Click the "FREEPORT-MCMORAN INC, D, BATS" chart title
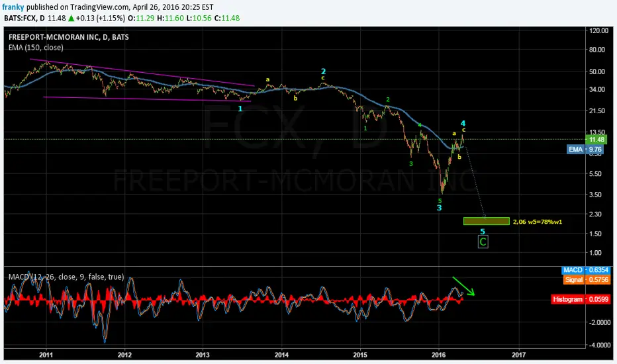Screen dimensions: 617x364 (x=68, y=37)
